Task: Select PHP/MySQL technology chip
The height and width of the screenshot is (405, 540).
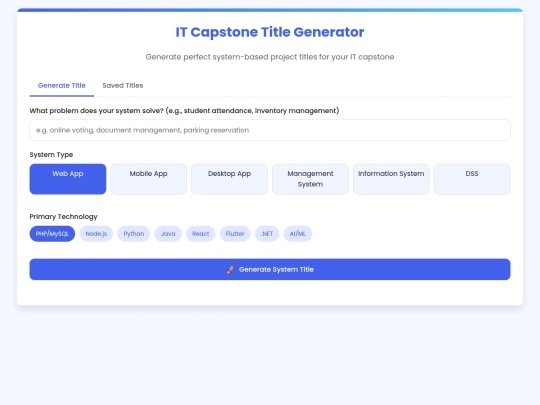Action: [52, 234]
